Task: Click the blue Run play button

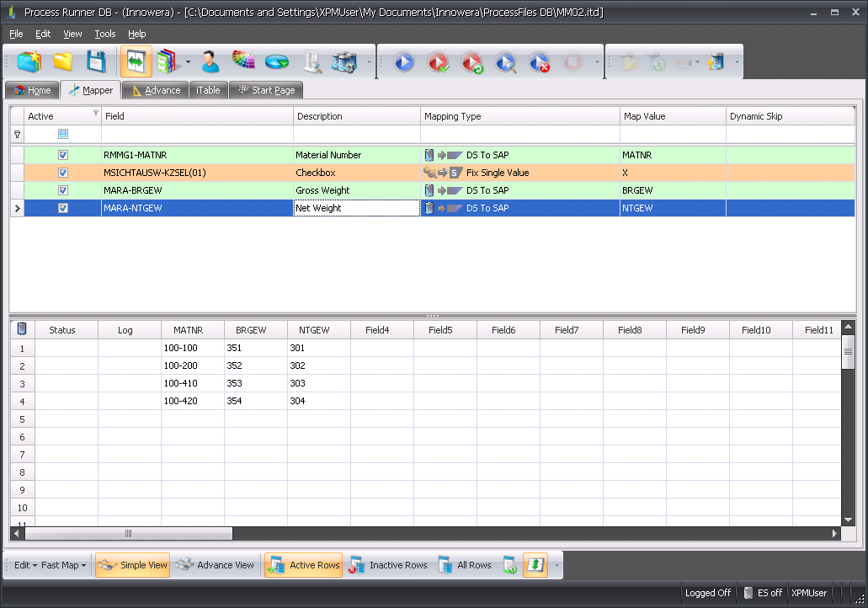Action: click(x=404, y=61)
